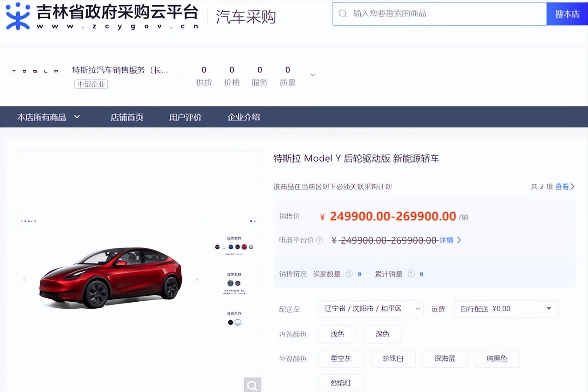Expand 本店所有商品 dropdown

(48, 117)
